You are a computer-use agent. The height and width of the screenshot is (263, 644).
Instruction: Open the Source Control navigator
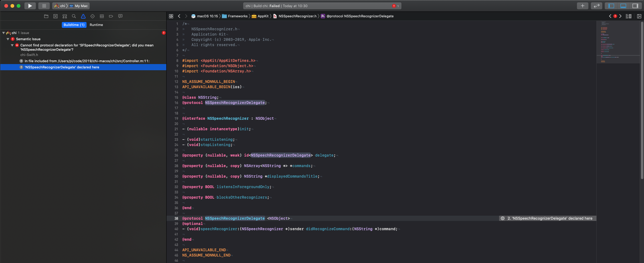point(55,16)
